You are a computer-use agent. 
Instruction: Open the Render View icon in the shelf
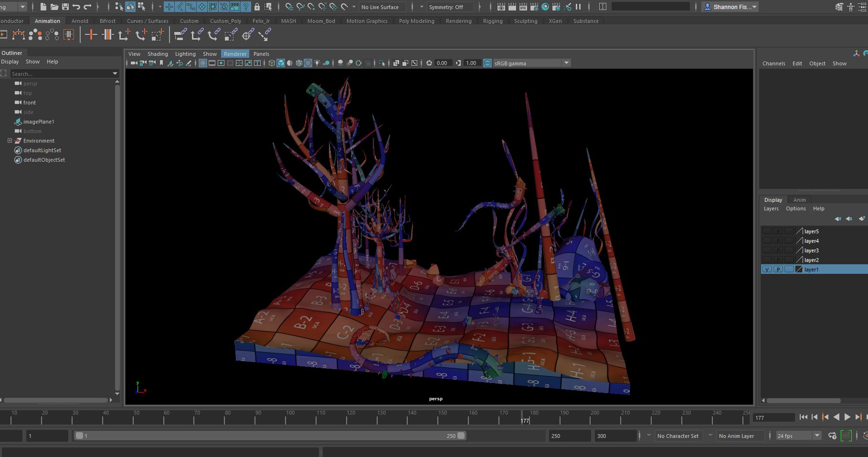coord(501,7)
